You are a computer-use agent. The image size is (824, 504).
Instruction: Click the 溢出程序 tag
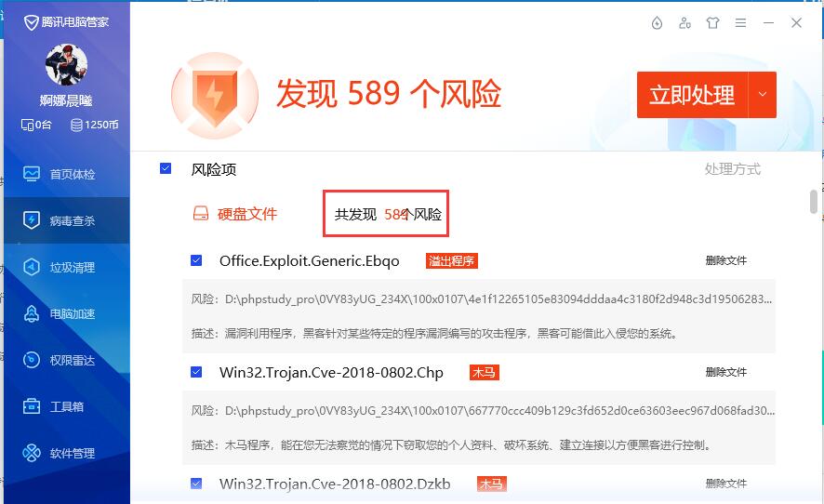click(451, 260)
